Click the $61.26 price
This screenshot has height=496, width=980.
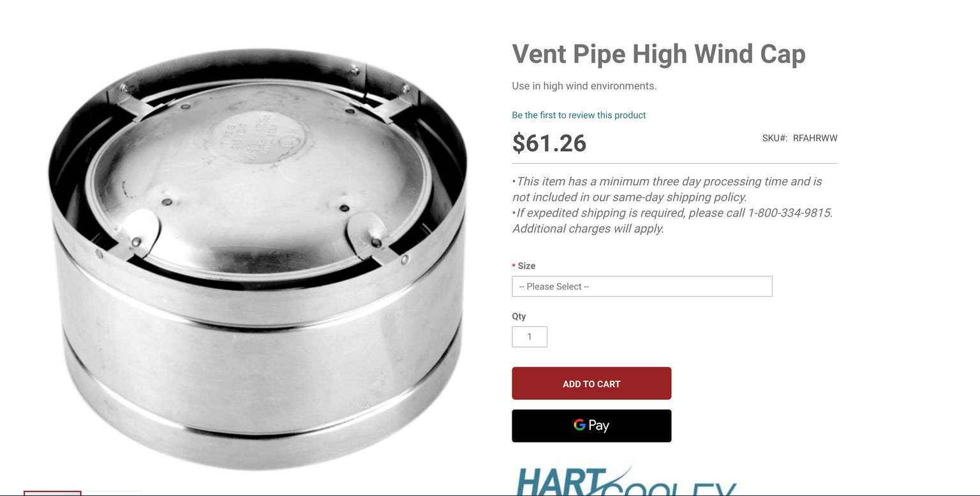coord(549,143)
